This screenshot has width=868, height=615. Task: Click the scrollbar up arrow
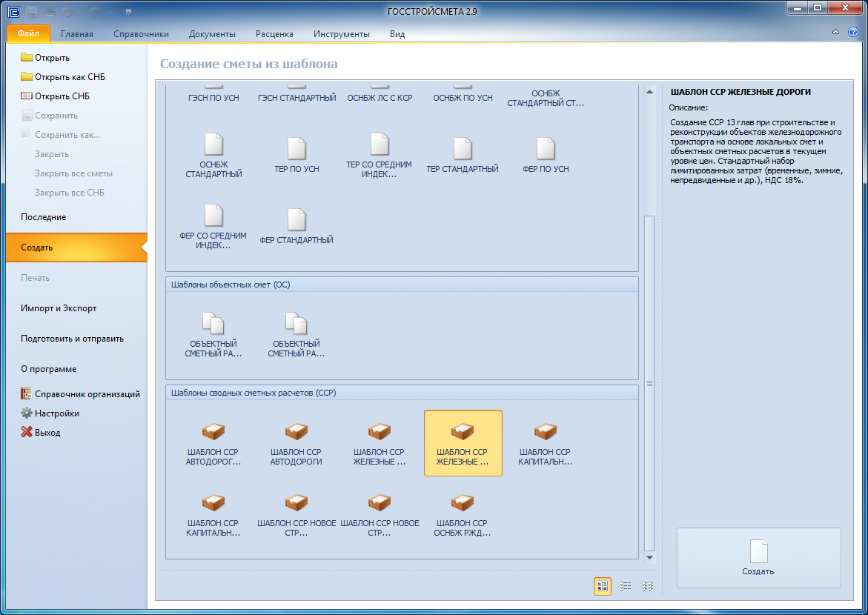649,92
